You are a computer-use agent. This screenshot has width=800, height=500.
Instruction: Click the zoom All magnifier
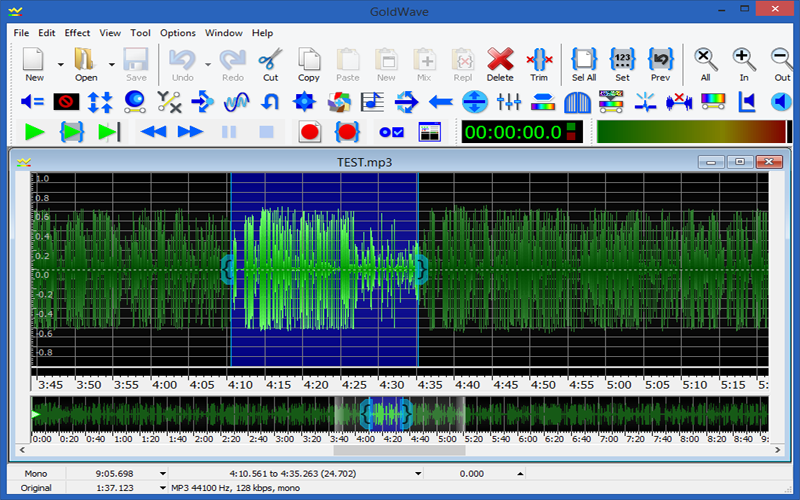pos(706,64)
